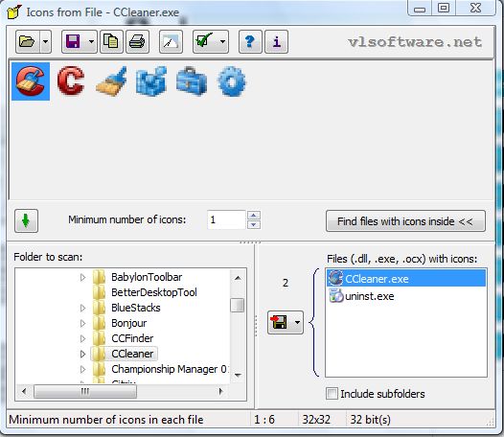Click the horizontal scrollbar right arrow
This screenshot has height=437, width=504.
[x=220, y=391]
